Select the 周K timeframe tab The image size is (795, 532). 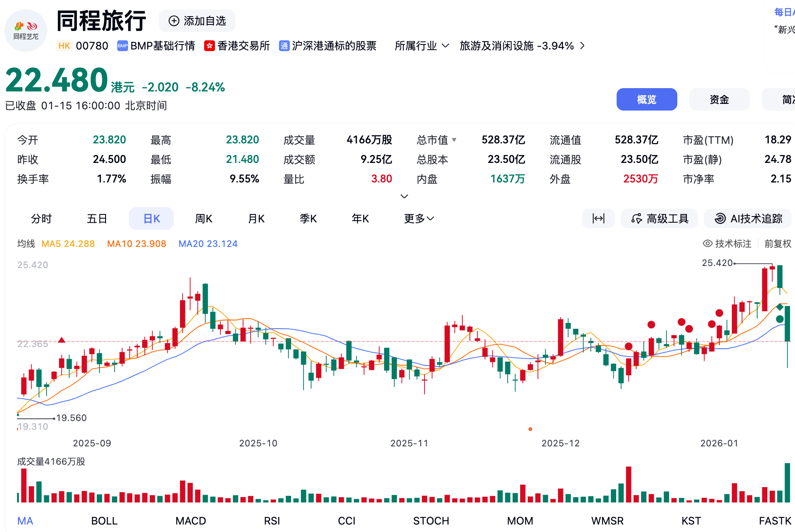pos(203,218)
